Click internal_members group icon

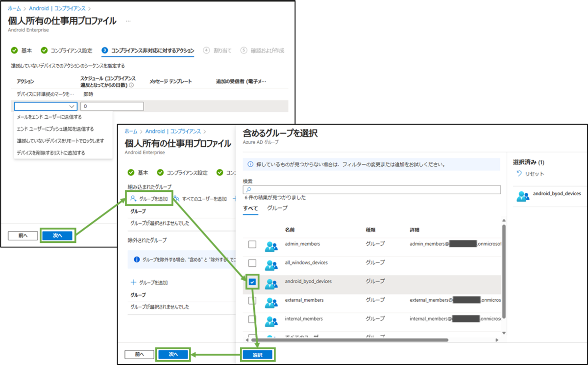271,321
